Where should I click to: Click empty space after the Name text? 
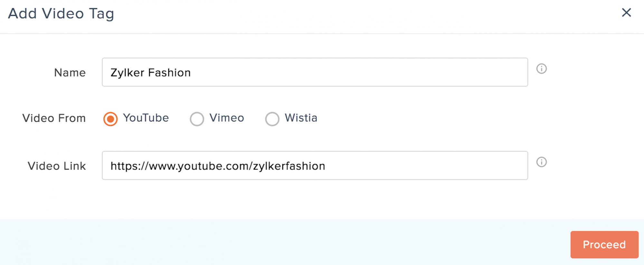[354, 72]
